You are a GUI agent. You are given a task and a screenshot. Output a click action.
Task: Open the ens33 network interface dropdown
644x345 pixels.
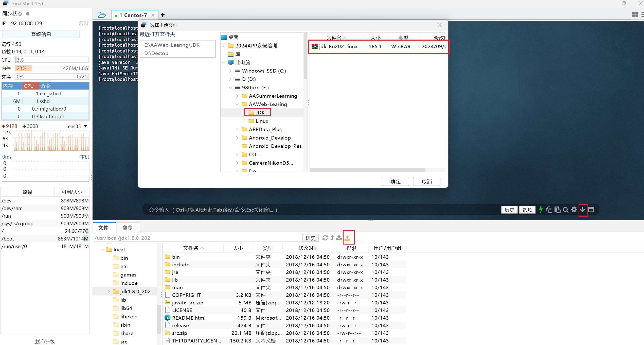point(85,126)
